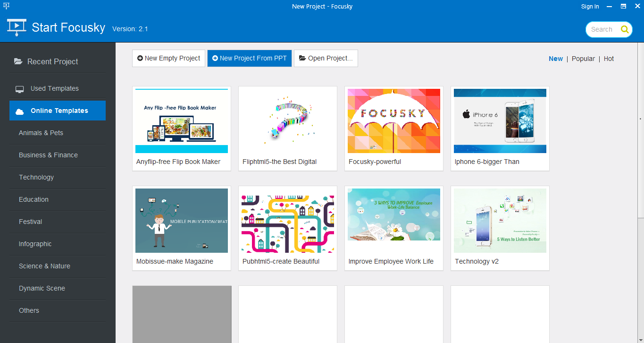Viewport: 644px width, 343px height.
Task: Open Mobissue magazine template thumbnail
Action: pos(182,221)
